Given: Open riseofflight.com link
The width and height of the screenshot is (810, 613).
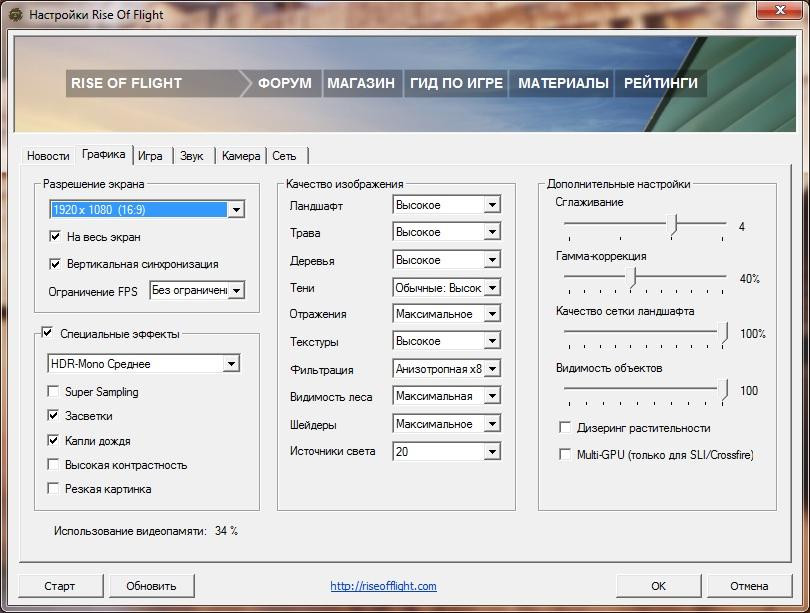Looking at the screenshot, I should 383,586.
